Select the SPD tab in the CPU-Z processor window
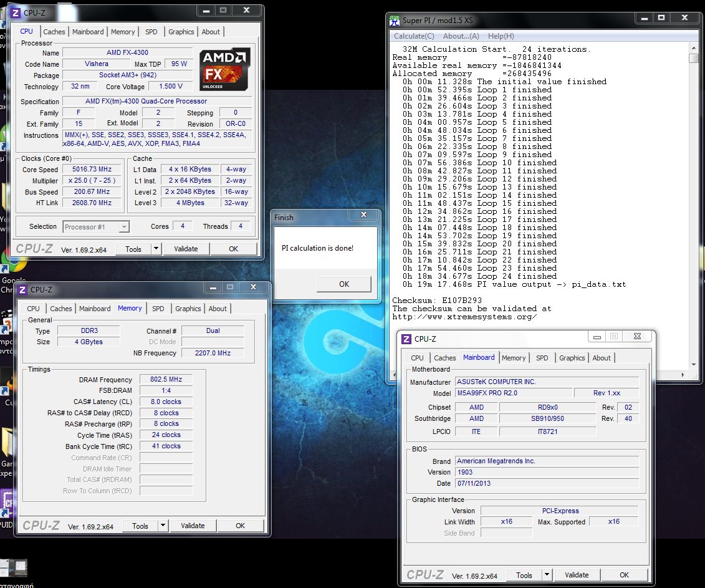Viewport: 705px width, 588px height. tap(151, 32)
